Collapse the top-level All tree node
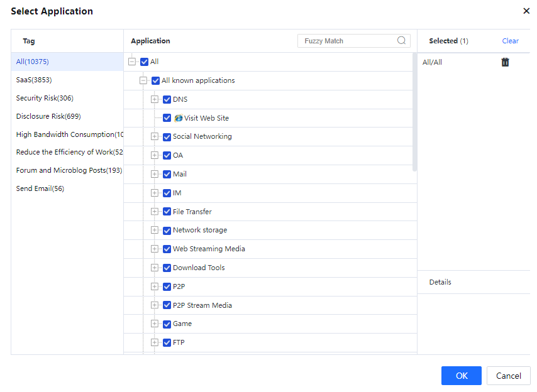This screenshot has width=537, height=392. [x=132, y=62]
